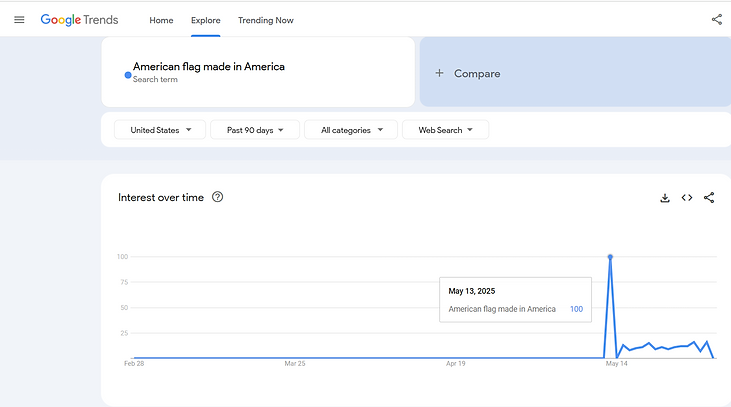
Task: Open embed code for Interest over time chart
Action: (687, 198)
